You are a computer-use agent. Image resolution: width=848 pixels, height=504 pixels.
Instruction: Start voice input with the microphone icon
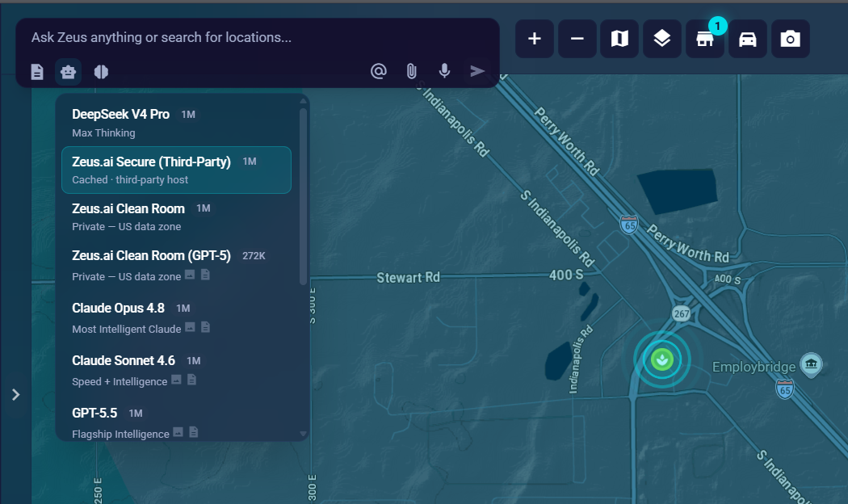coord(444,71)
